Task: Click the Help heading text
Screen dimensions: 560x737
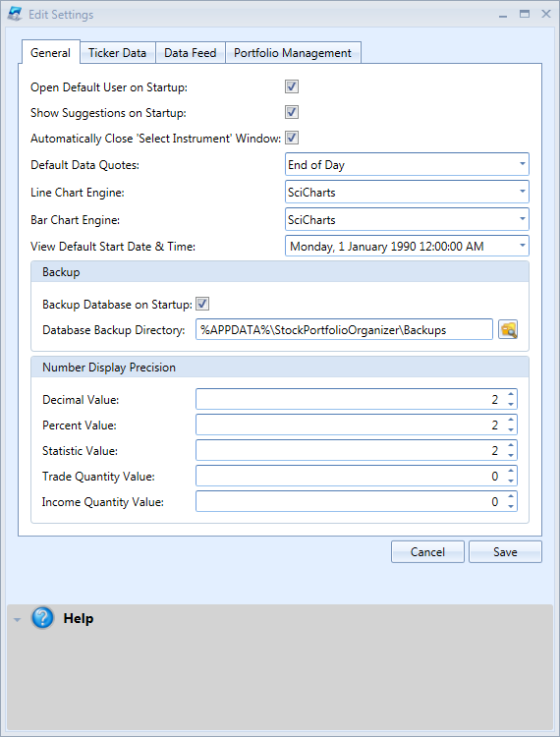Action: click(79, 618)
